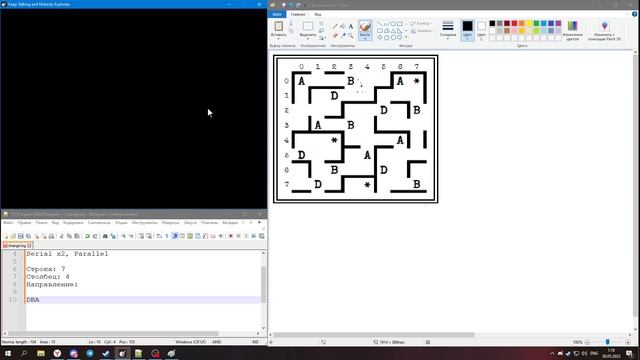Expand Notepad++ menu overflow down arrow

point(259,223)
